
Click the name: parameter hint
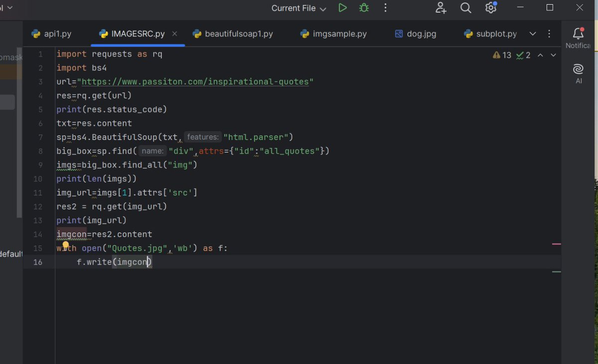click(152, 151)
